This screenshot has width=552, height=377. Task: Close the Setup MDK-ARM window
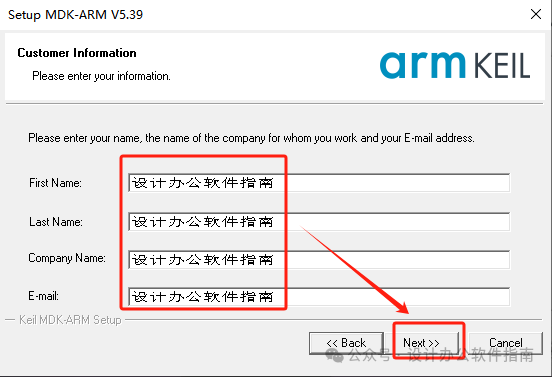[536, 14]
